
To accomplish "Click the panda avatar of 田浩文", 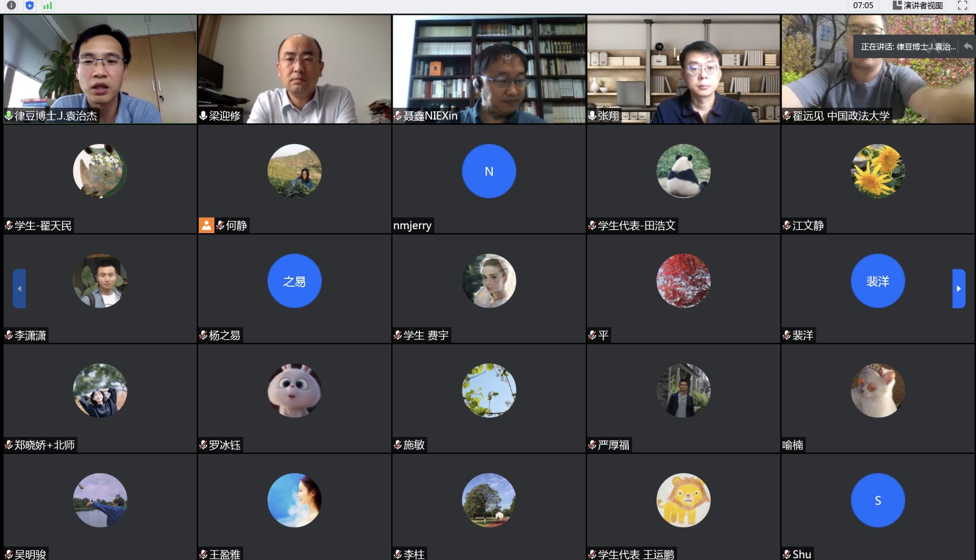I will click(683, 171).
